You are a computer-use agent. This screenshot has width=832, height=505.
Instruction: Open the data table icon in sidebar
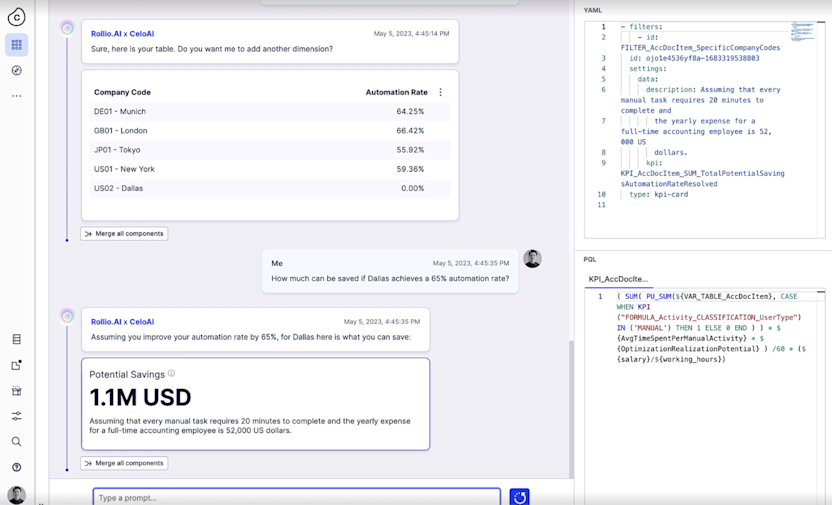[16, 339]
